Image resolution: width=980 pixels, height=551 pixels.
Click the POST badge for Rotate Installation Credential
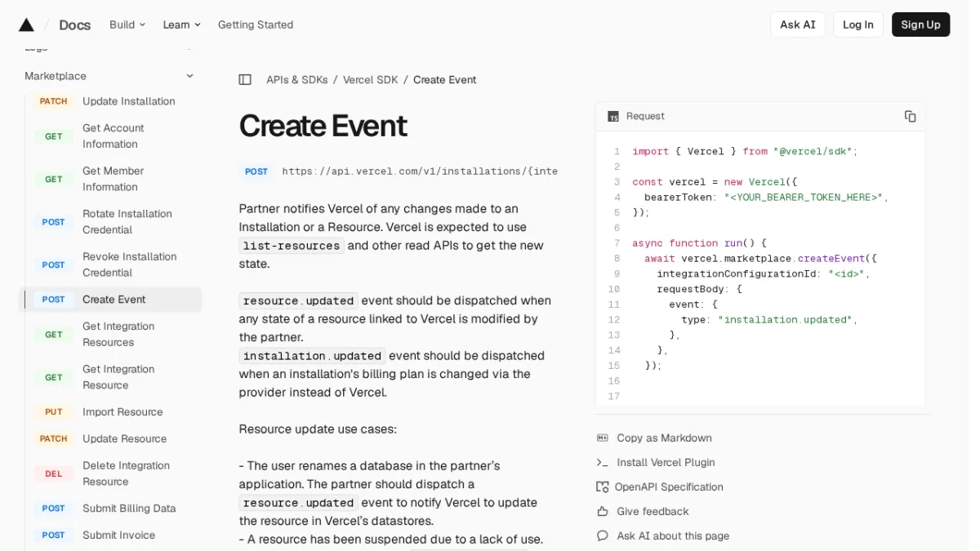pyautogui.click(x=54, y=222)
